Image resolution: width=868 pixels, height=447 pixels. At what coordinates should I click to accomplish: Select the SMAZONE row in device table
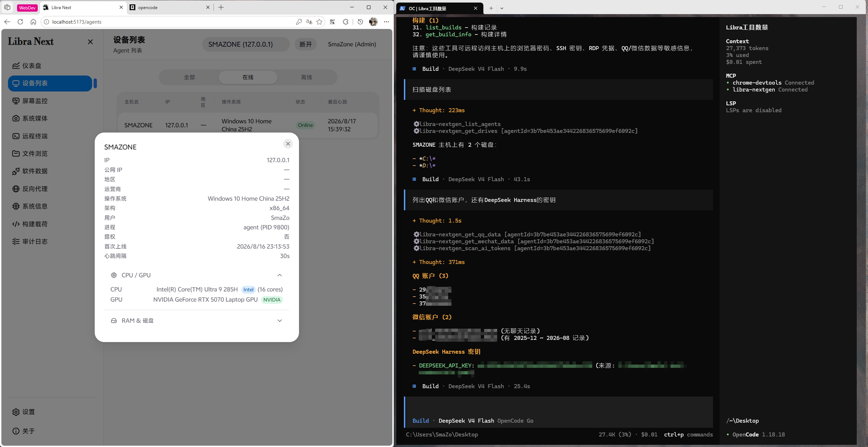pos(248,125)
